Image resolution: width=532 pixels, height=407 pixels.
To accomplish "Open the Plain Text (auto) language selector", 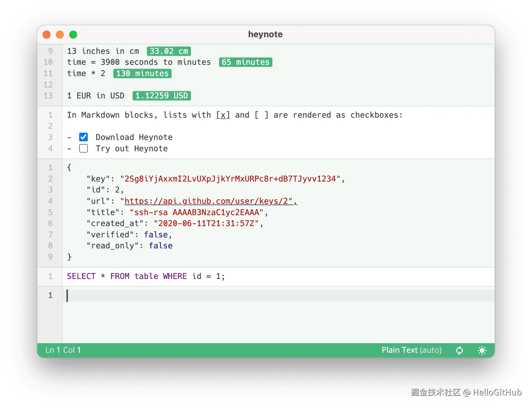I will tap(412, 350).
